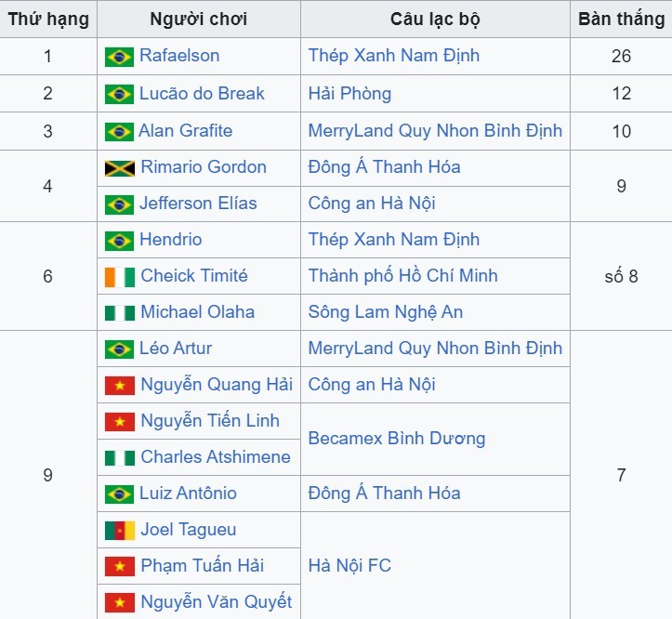Screen dimensions: 672x619
Task: Open the Nguyễn Văn Quyết player link
Action: pos(216,602)
